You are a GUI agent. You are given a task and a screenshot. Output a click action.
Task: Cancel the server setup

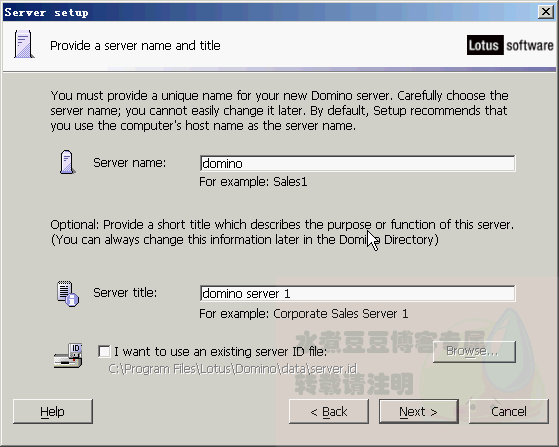pyautogui.click(x=509, y=412)
